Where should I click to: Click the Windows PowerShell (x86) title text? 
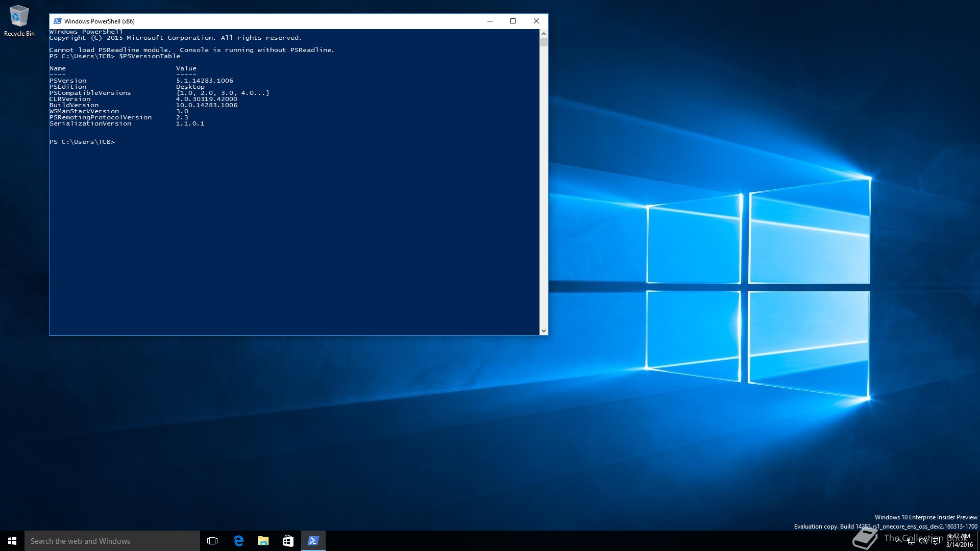(100, 21)
